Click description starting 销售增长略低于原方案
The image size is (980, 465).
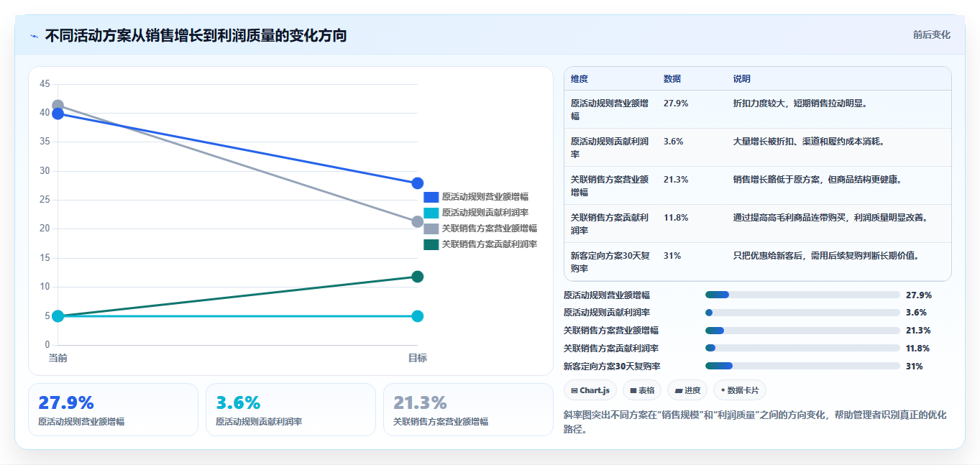click(818, 180)
